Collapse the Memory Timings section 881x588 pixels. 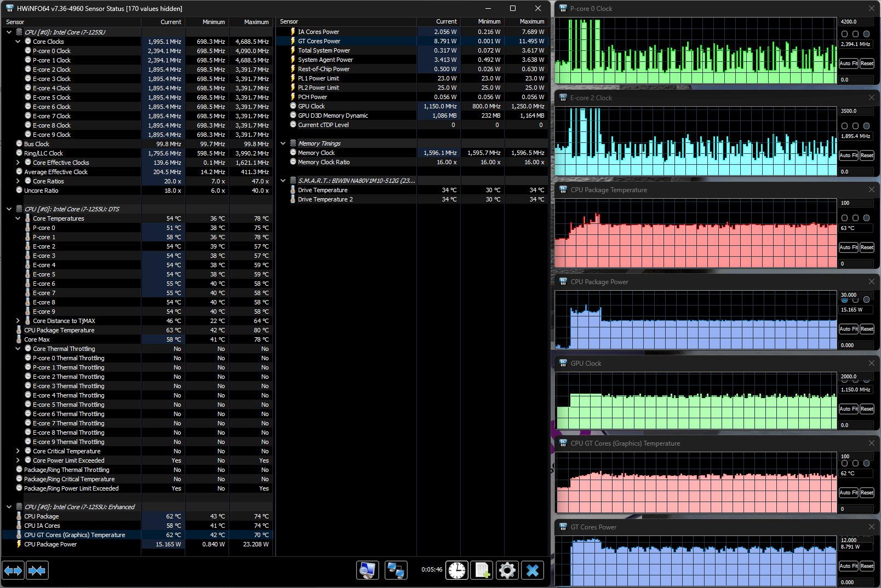tap(283, 143)
